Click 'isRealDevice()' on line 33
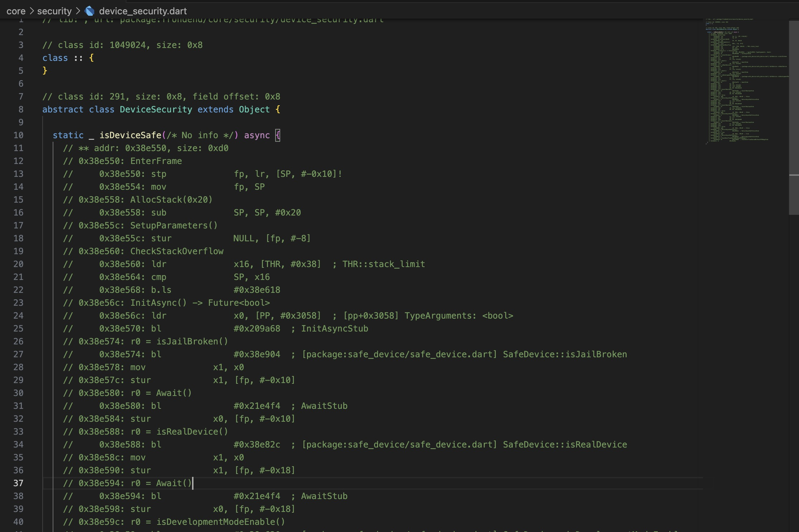Image resolution: width=799 pixels, height=532 pixels. (x=192, y=432)
